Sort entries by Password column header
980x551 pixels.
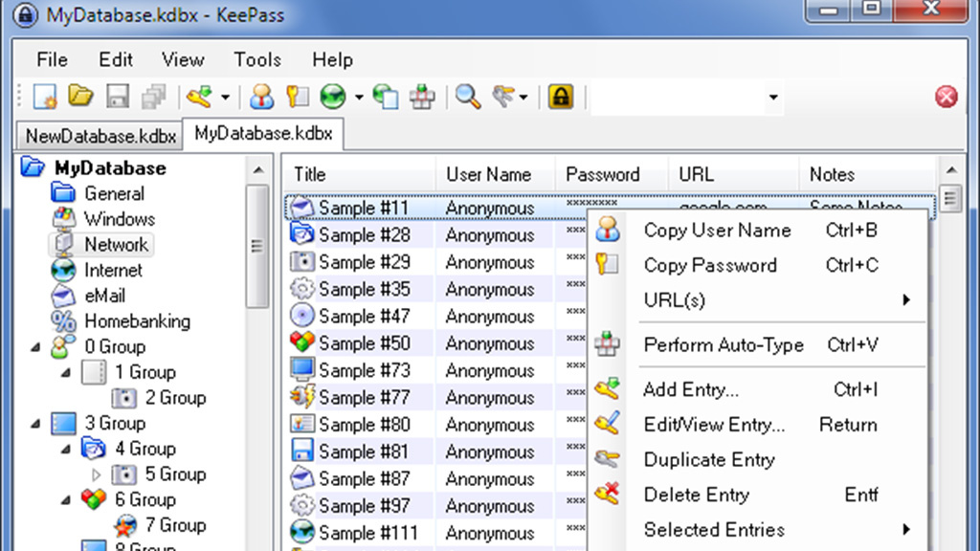click(x=612, y=174)
